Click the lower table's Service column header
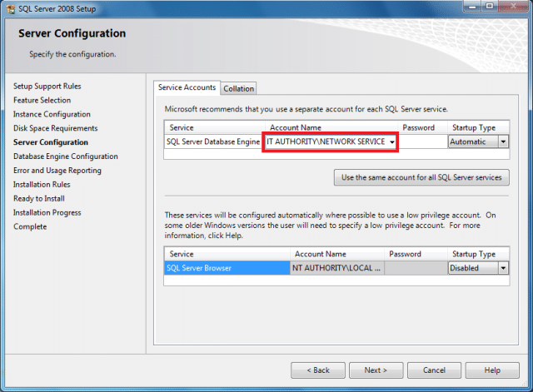Screen dimensions: 533x392 click(227, 254)
